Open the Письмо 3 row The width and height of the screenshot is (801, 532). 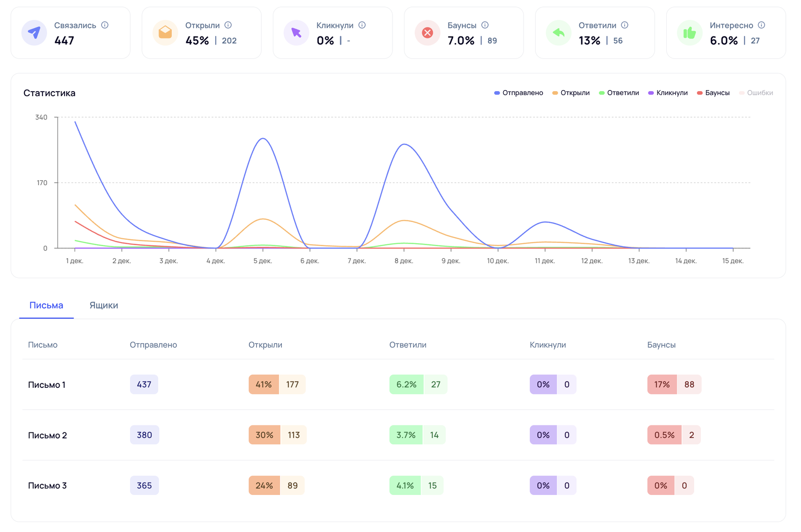[47, 486]
